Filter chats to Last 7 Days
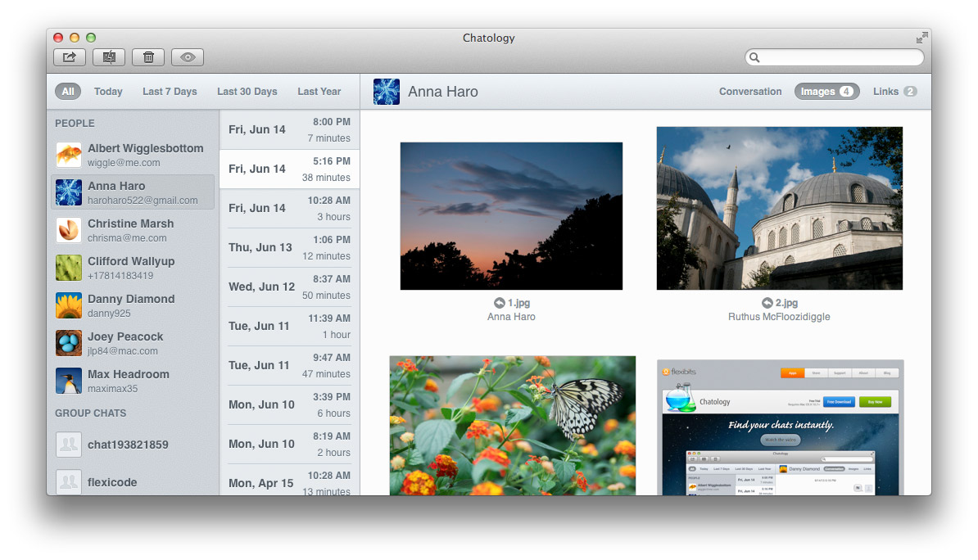978x560 pixels. (170, 92)
